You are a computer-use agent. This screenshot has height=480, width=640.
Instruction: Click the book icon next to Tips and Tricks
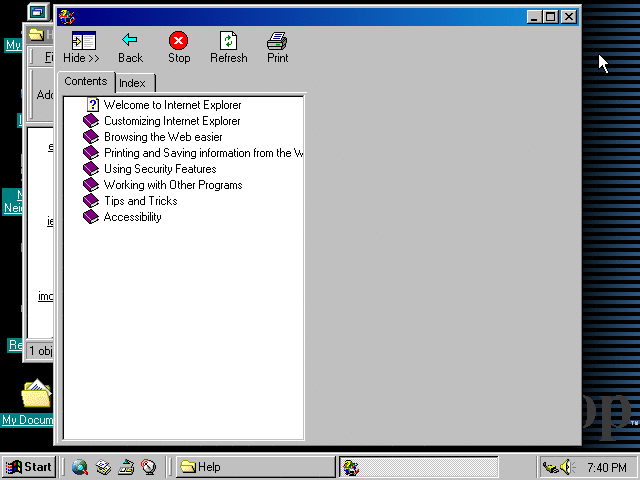91,201
